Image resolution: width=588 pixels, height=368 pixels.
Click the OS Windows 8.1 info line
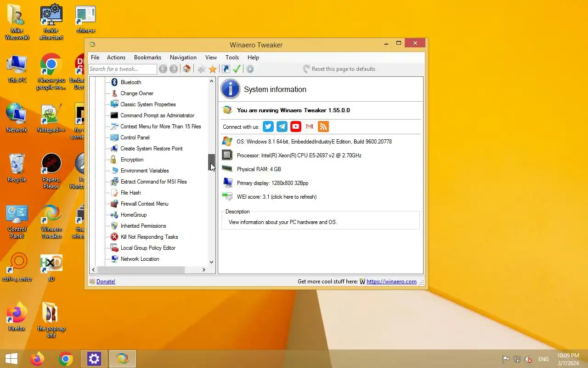(314, 142)
